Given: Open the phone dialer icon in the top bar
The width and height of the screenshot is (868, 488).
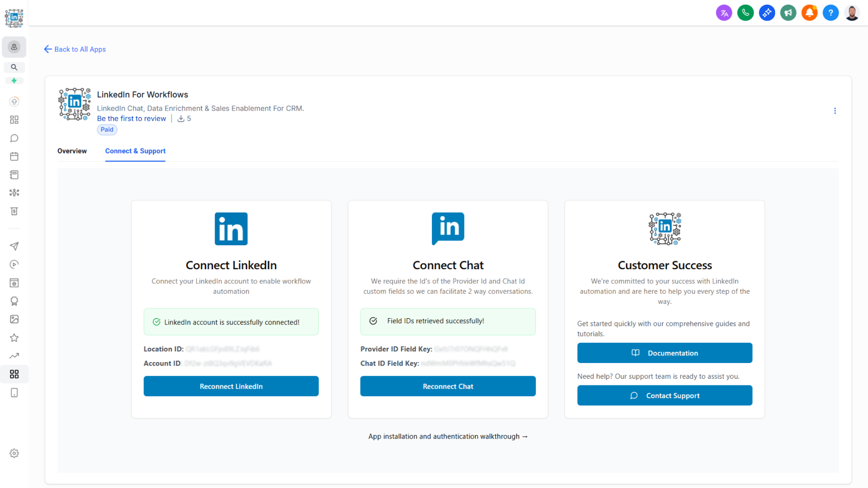Looking at the screenshot, I should [746, 13].
